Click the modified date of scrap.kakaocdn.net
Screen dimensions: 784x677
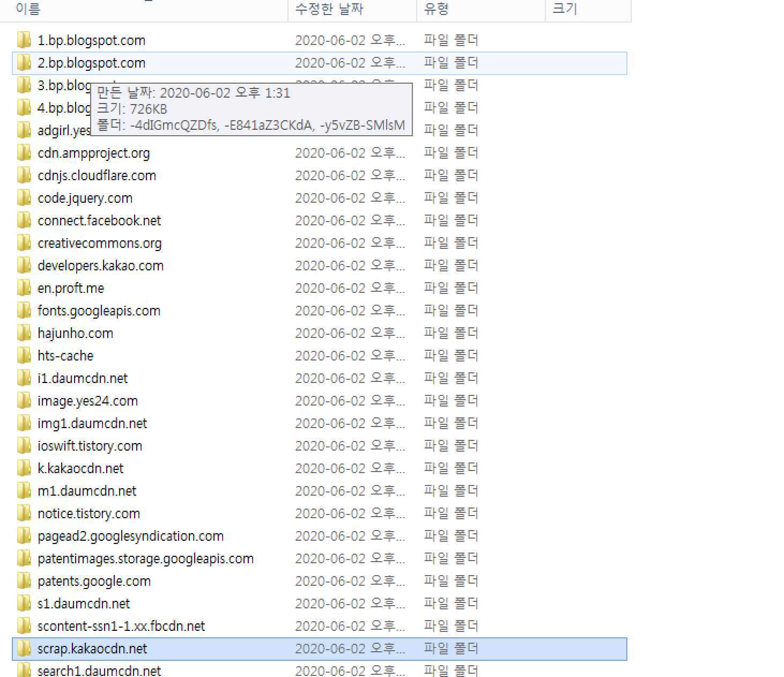click(x=350, y=649)
